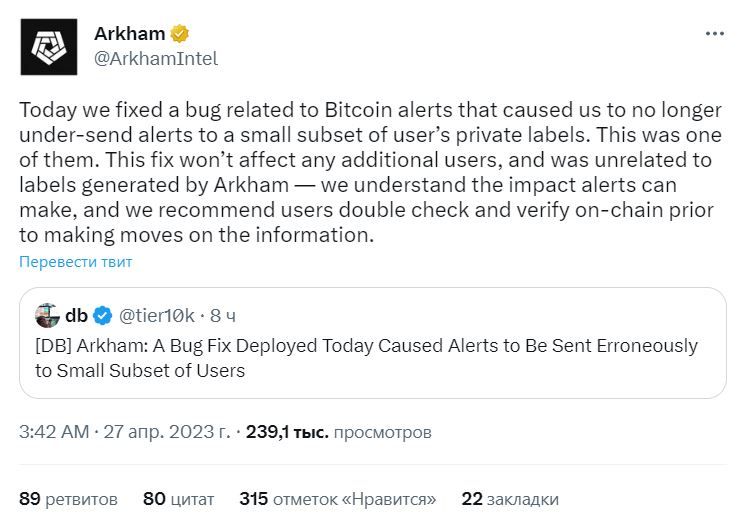Click the 3:42 AM tweet timestamp

pyautogui.click(x=54, y=432)
